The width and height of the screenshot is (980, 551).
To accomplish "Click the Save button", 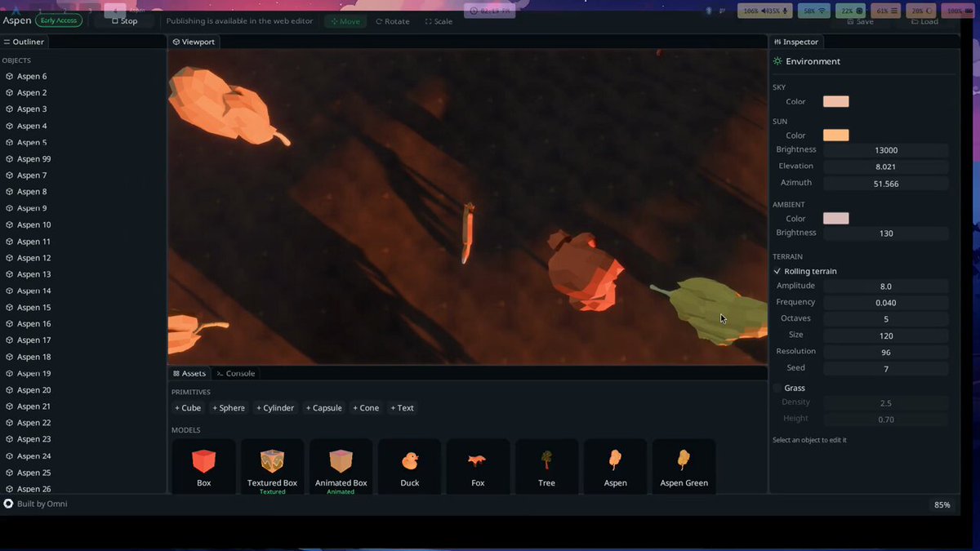I will tap(860, 21).
